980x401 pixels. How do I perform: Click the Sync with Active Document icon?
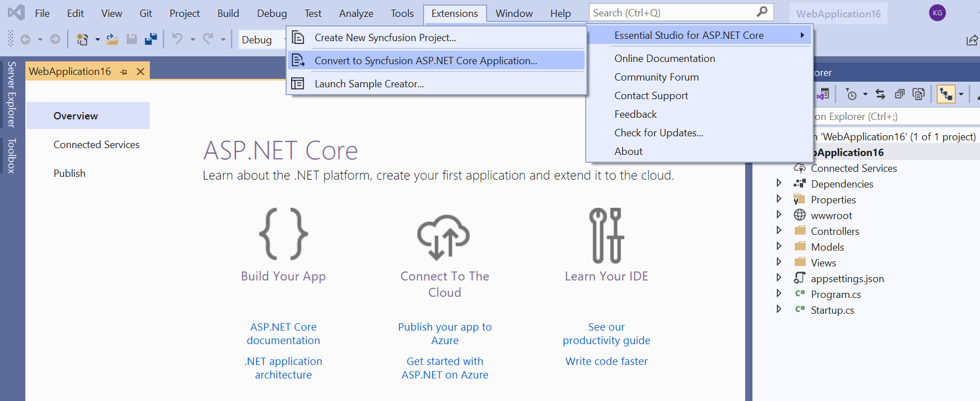[880, 94]
